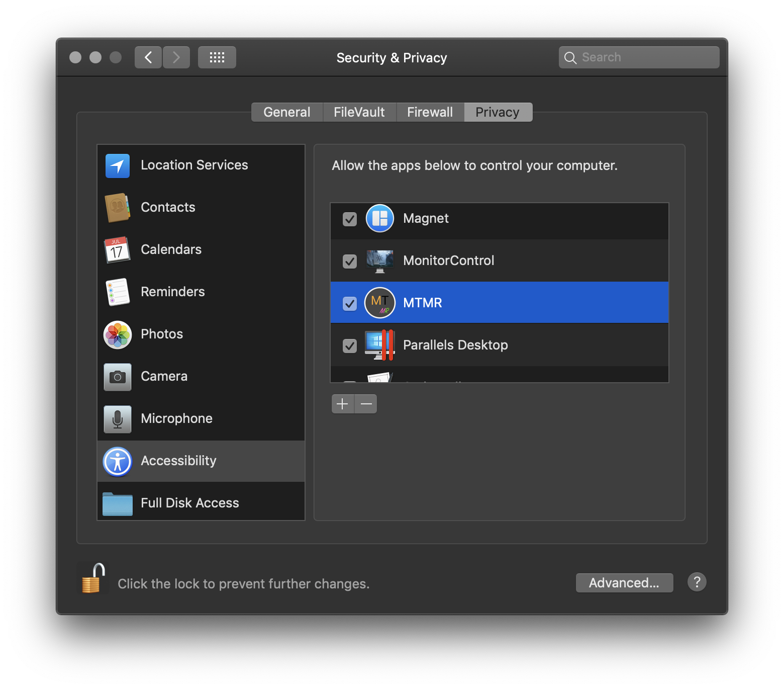Open the Launchpad grid icon in toolbar
The image size is (784, 689).
point(217,57)
